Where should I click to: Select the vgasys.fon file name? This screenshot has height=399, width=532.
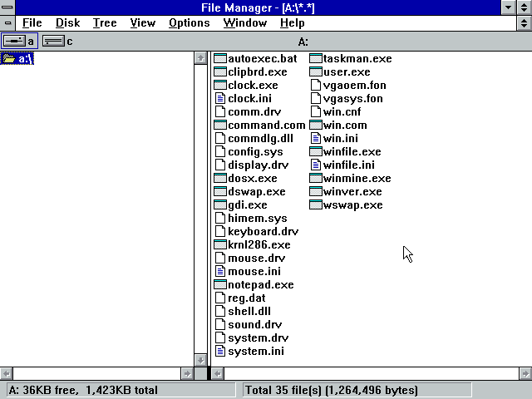point(353,98)
